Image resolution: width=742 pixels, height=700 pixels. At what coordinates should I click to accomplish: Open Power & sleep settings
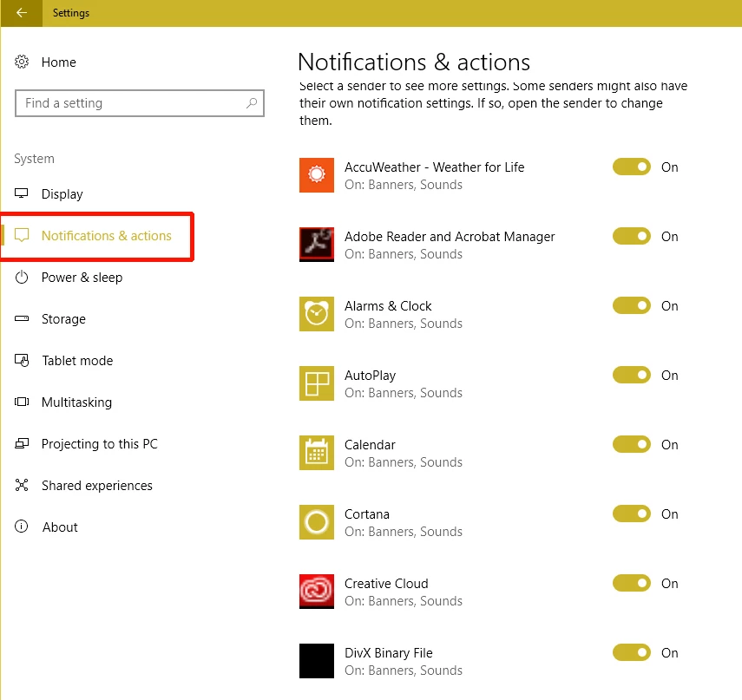(x=82, y=278)
